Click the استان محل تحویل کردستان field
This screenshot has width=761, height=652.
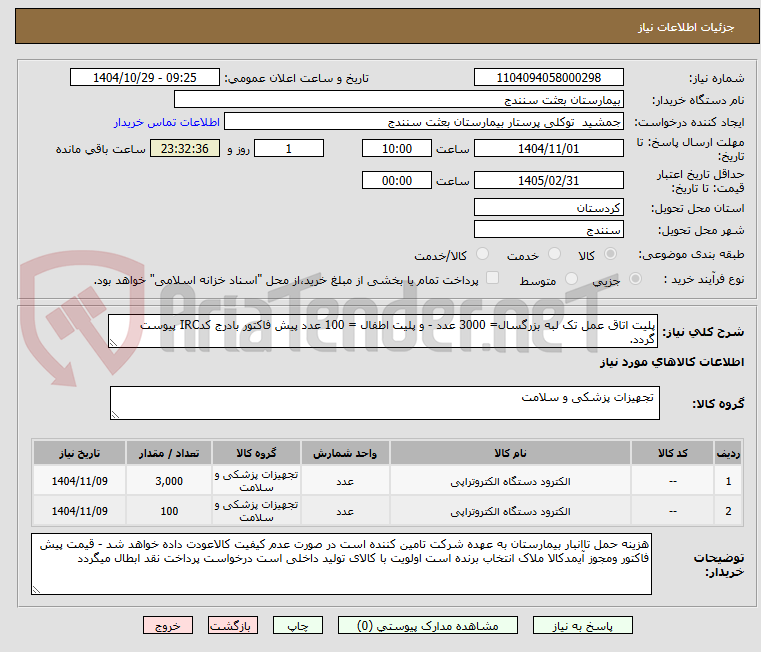(x=548, y=207)
